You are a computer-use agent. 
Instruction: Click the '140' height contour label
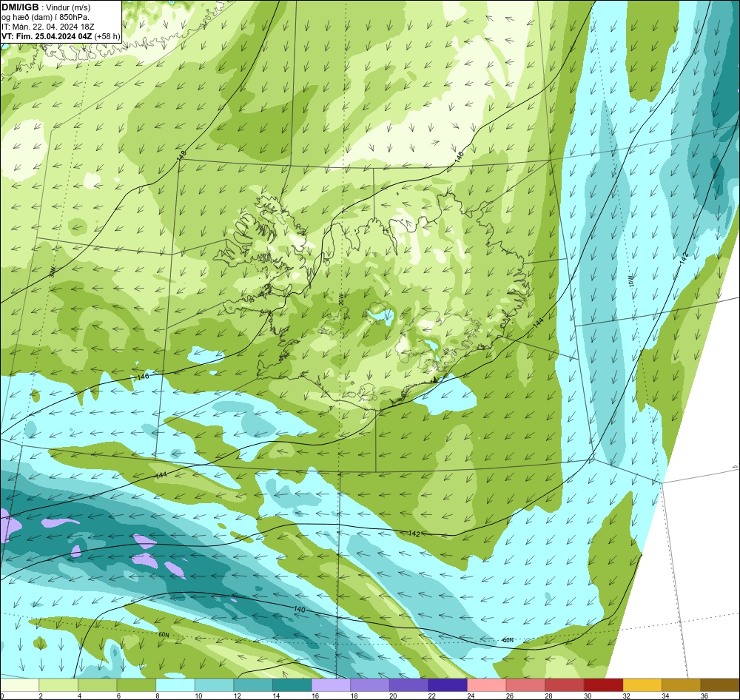299,610
